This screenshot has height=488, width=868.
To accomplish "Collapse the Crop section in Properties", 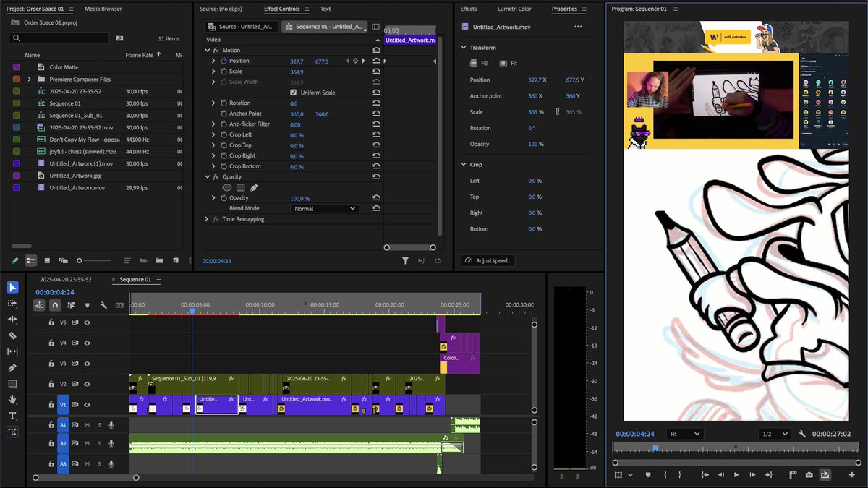I will click(x=464, y=165).
